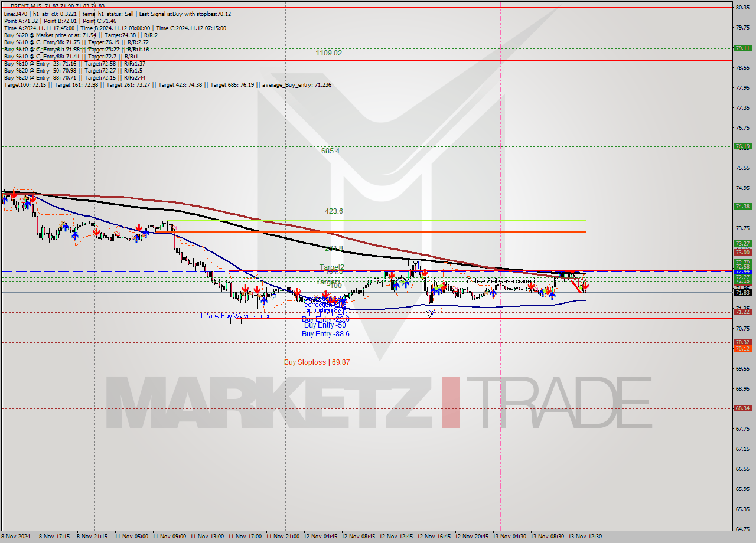Click the green 76.19 price tag
The image size is (756, 543).
point(742,146)
